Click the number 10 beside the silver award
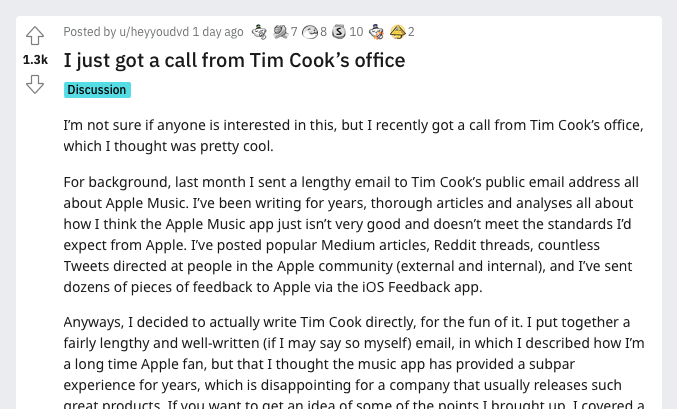This screenshot has width=677, height=409. (x=356, y=32)
